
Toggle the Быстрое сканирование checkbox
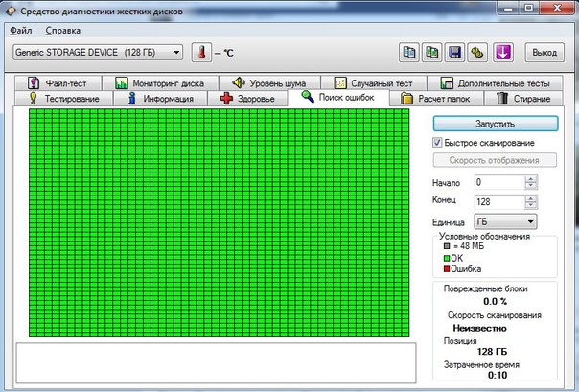click(437, 142)
